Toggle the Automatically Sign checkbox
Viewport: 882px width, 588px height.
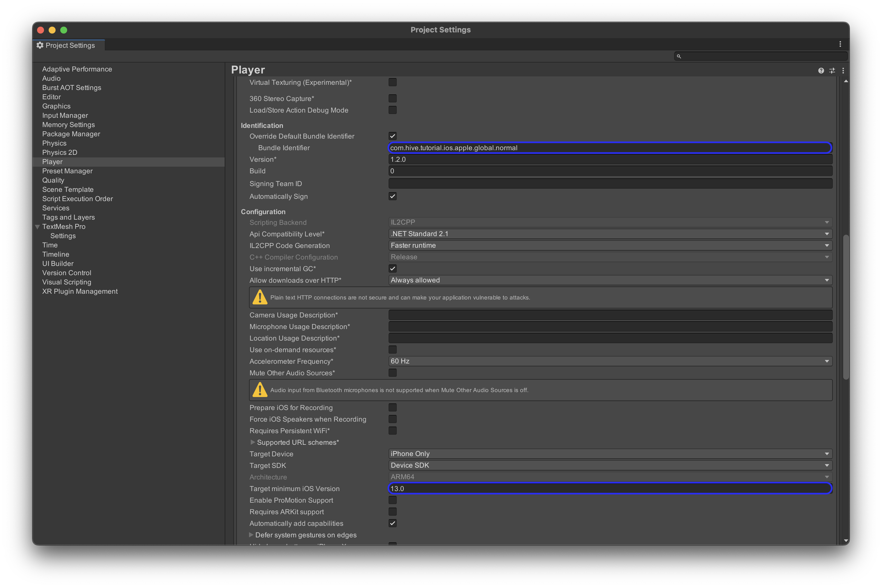coord(392,196)
